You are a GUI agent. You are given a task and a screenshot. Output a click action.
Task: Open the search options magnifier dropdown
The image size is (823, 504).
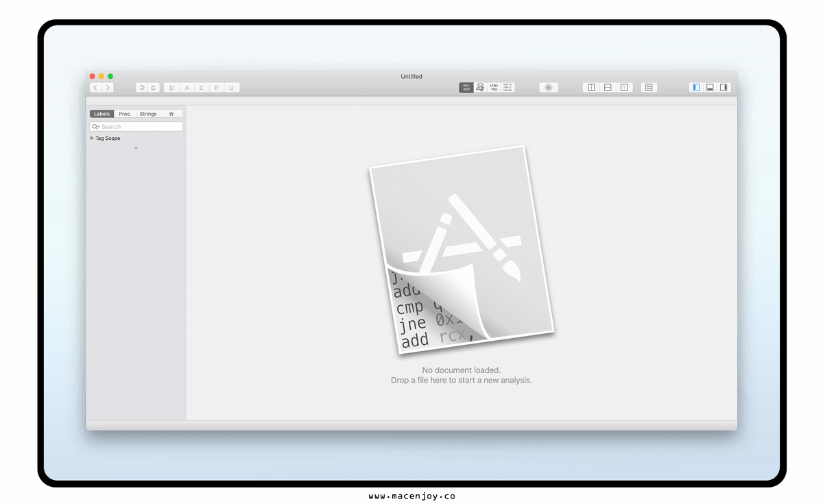pos(96,127)
